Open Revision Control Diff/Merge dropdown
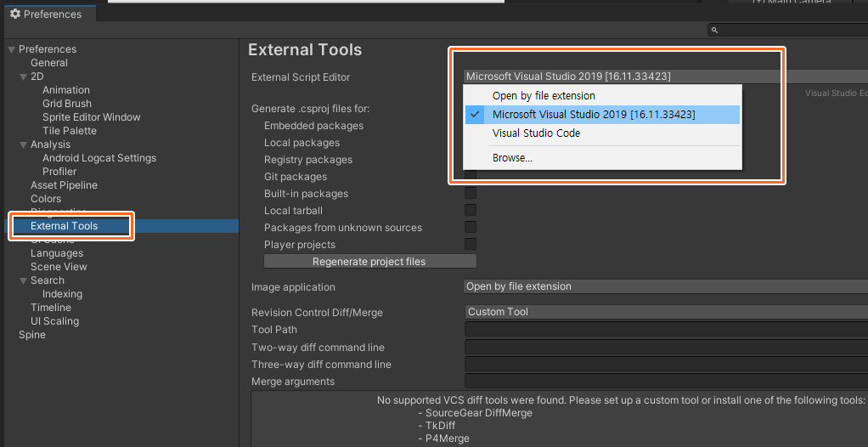Screen dimensions: 868x447 click(665, 312)
